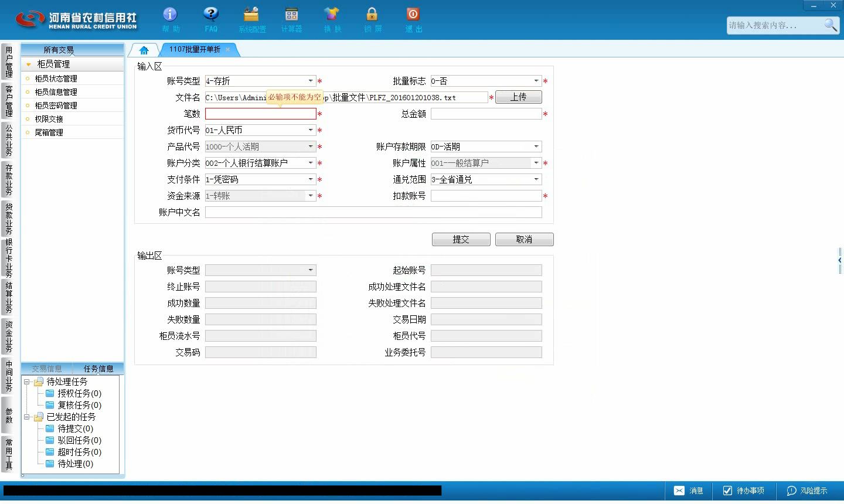Click the 上传 upload button
The height and width of the screenshot is (504, 844).
[519, 97]
